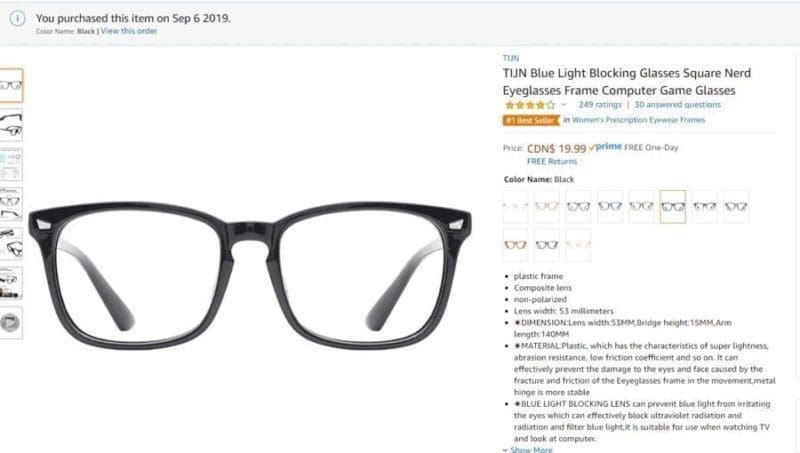This screenshot has width=800, height=453.
Task: Click the info icon in purchase banner
Action: 17,19
